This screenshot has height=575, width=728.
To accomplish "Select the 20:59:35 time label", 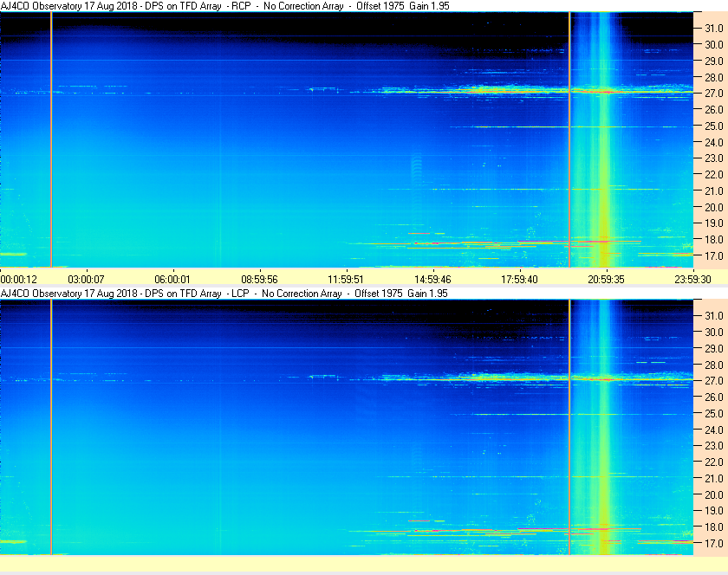I will [x=606, y=280].
